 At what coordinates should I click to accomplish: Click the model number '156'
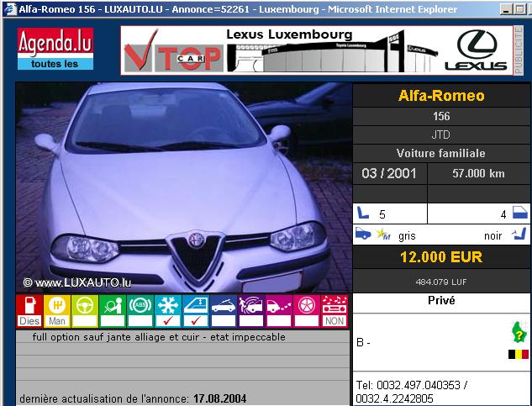441,116
